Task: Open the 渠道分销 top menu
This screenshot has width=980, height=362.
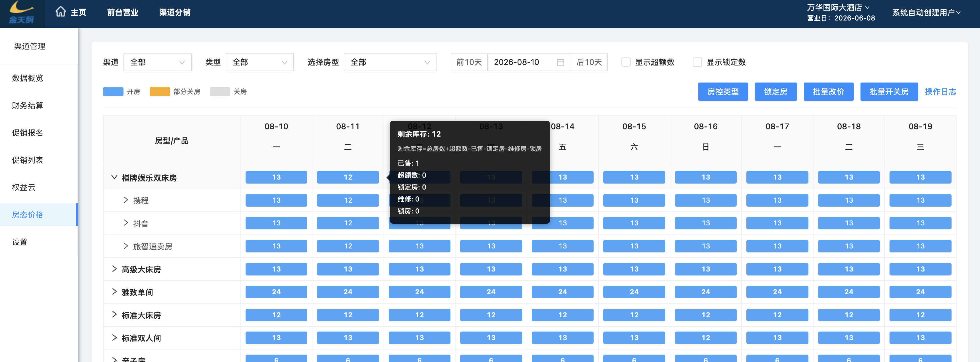Action: click(175, 13)
